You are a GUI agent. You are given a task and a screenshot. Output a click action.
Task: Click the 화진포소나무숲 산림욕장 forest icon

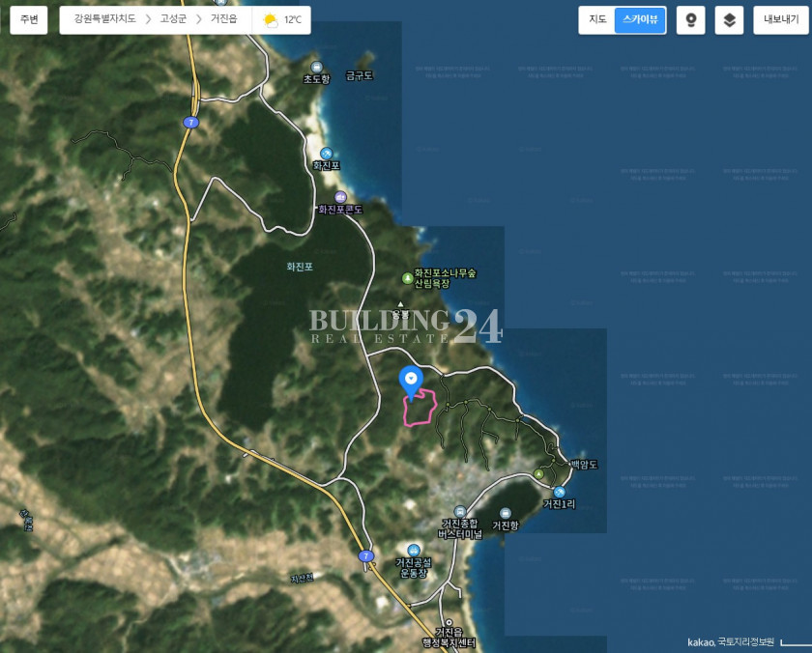[407, 279]
